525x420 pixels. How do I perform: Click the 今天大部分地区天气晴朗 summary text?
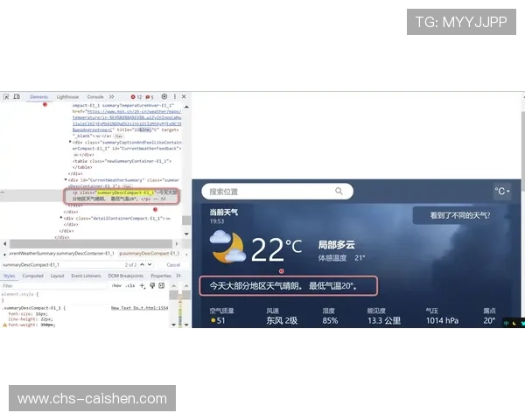click(283, 286)
